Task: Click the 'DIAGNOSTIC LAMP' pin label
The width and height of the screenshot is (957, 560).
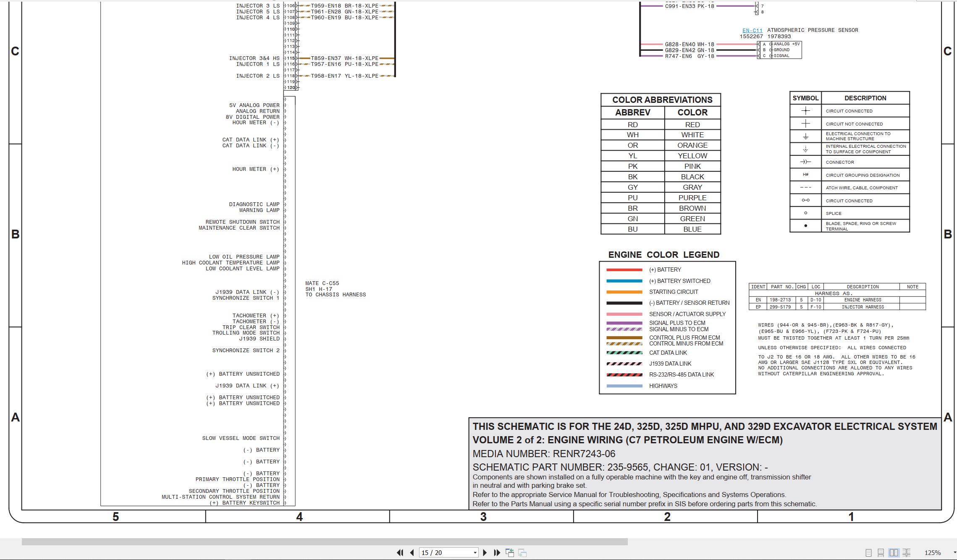Action: tap(254, 204)
